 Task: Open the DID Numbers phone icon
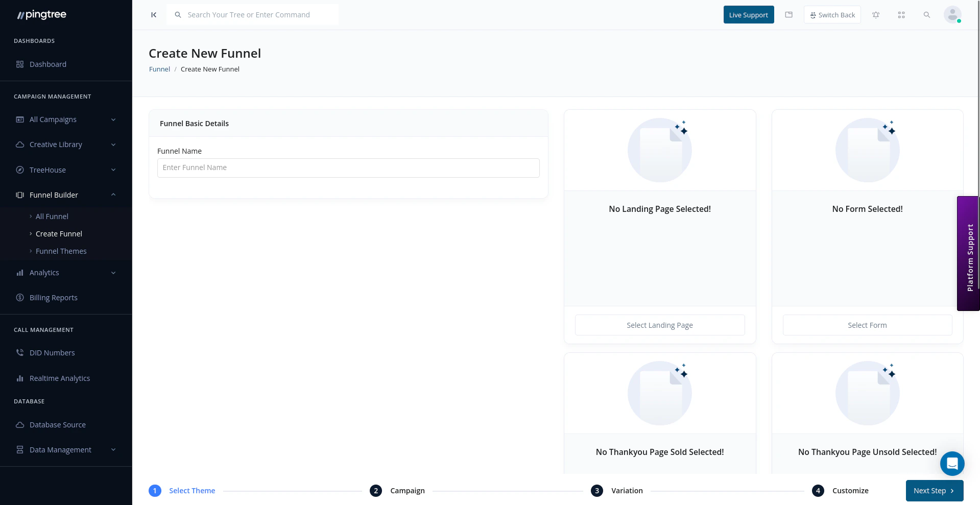19,352
